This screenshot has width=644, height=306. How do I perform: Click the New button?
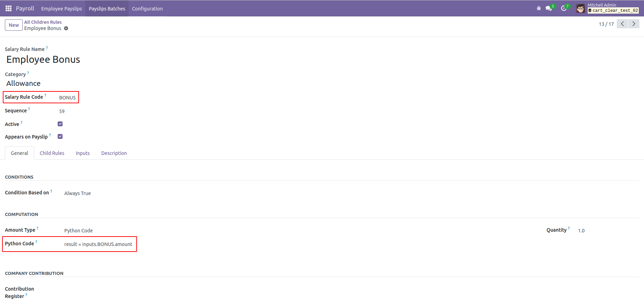(x=14, y=25)
